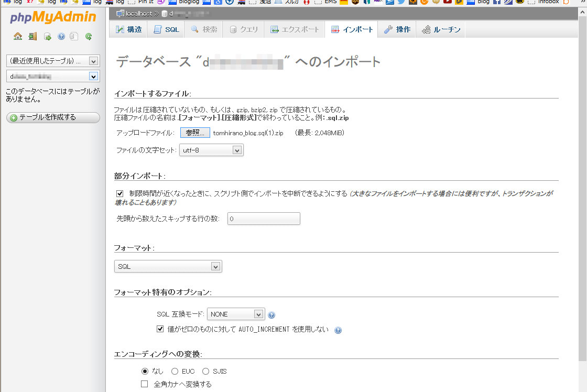Open the 操作 tab

pos(397,30)
